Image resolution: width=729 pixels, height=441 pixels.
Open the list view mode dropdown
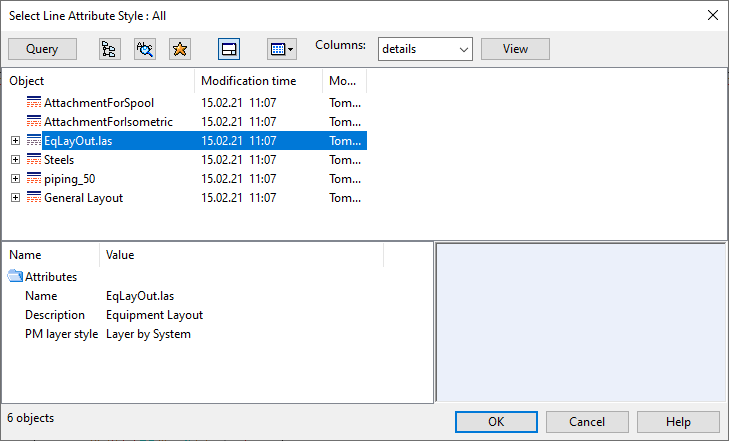(x=281, y=49)
